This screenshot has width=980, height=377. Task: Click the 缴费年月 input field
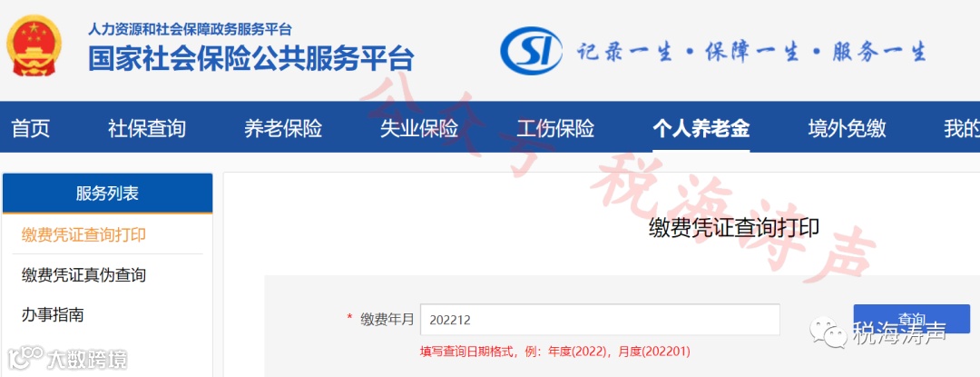(600, 320)
